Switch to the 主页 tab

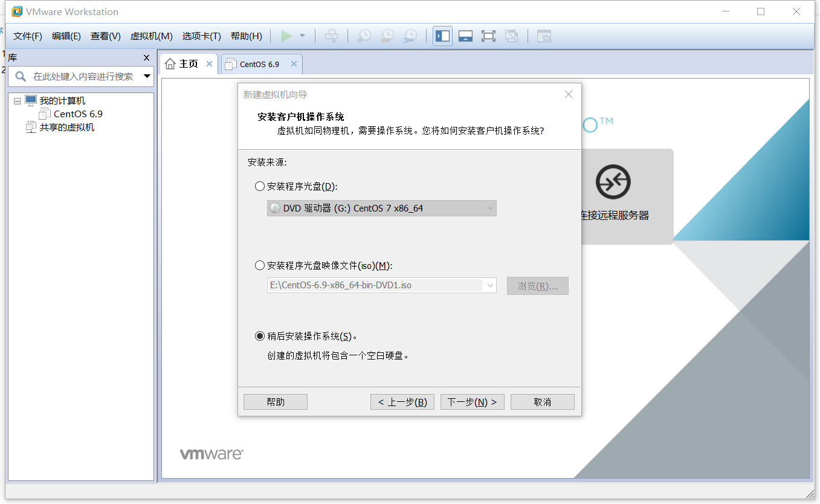pos(188,63)
